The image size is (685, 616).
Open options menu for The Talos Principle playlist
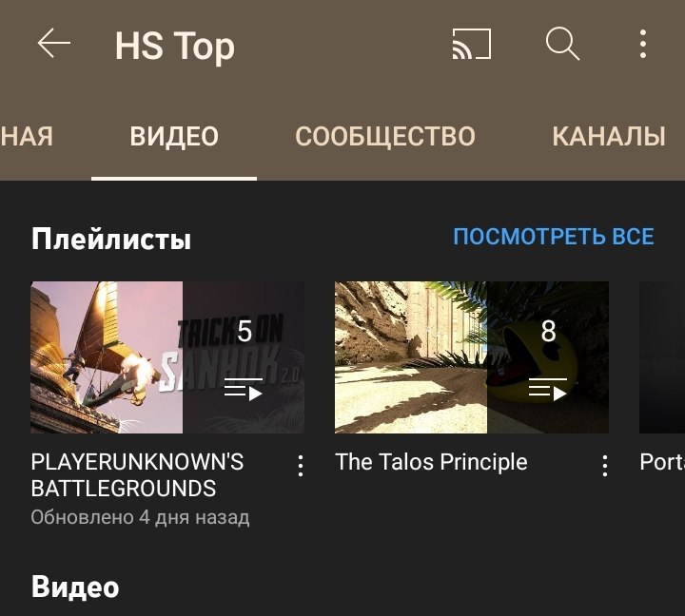(605, 466)
